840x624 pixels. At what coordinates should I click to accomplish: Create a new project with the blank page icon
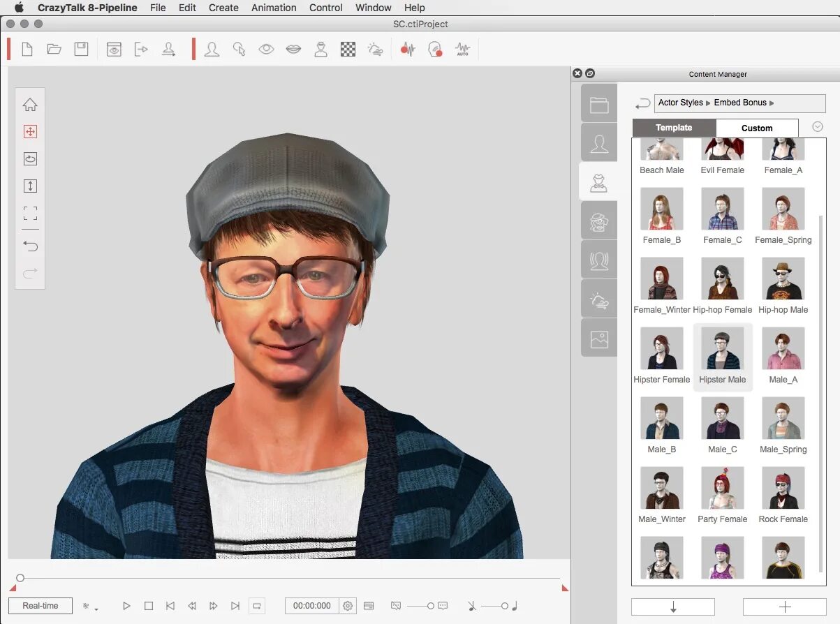click(x=27, y=50)
